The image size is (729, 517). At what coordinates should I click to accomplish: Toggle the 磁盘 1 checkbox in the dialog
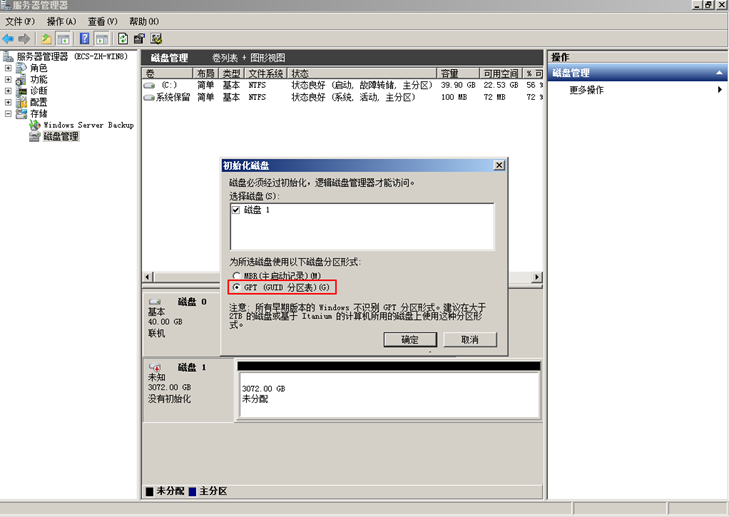[x=236, y=211]
